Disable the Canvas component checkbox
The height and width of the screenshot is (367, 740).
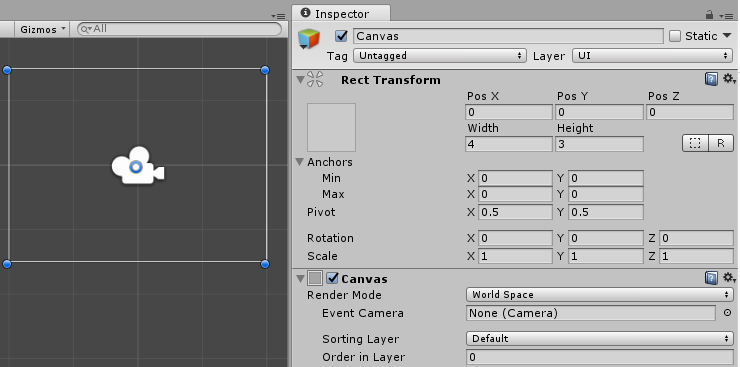click(x=333, y=278)
